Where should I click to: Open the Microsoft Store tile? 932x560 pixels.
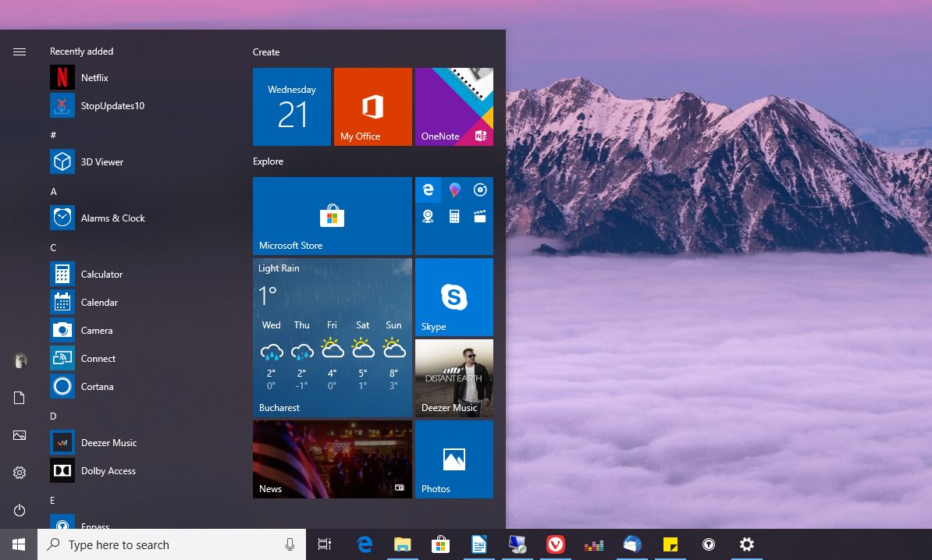pos(333,216)
